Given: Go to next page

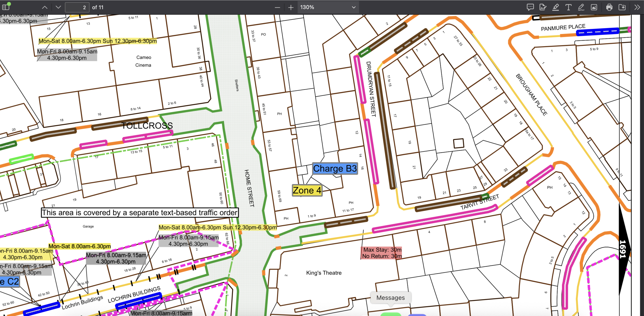Looking at the screenshot, I should pyautogui.click(x=58, y=7).
